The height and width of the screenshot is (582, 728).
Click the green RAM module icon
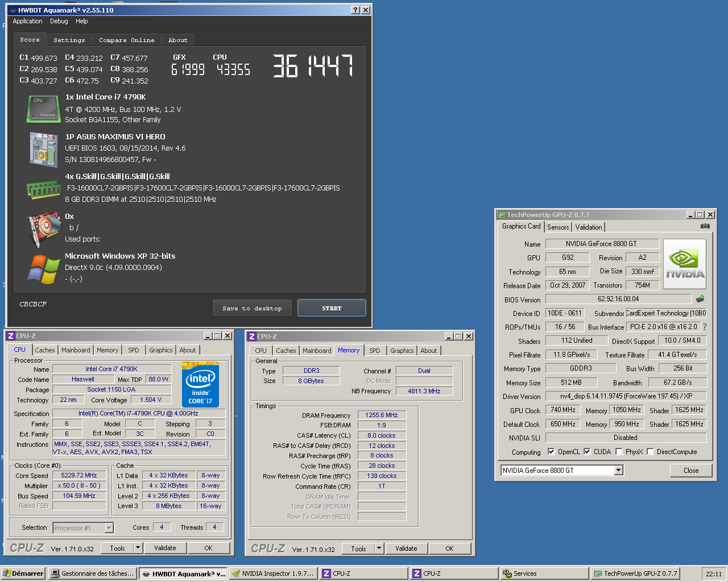(44, 189)
